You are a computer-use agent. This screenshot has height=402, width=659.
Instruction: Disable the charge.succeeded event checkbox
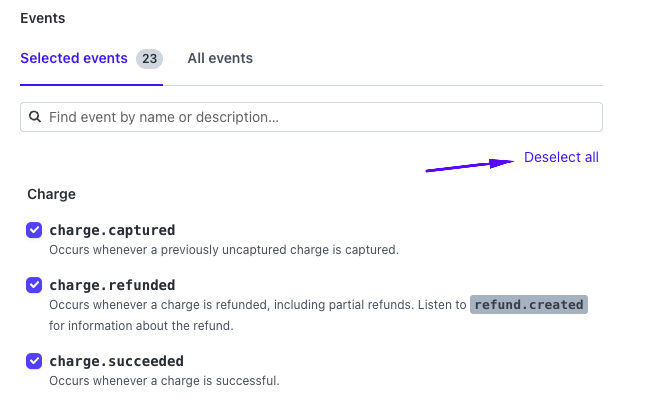coord(34,361)
